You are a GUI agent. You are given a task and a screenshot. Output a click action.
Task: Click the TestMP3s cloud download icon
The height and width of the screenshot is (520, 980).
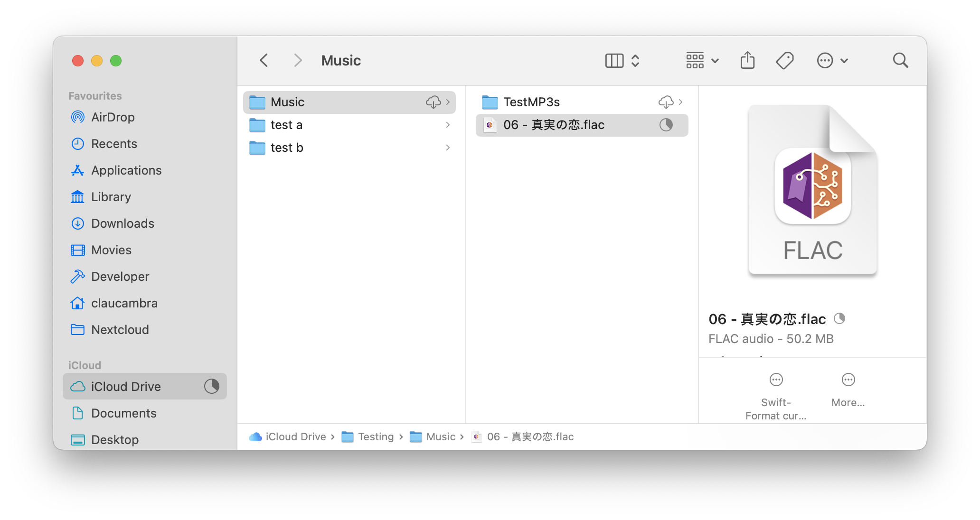coord(666,102)
